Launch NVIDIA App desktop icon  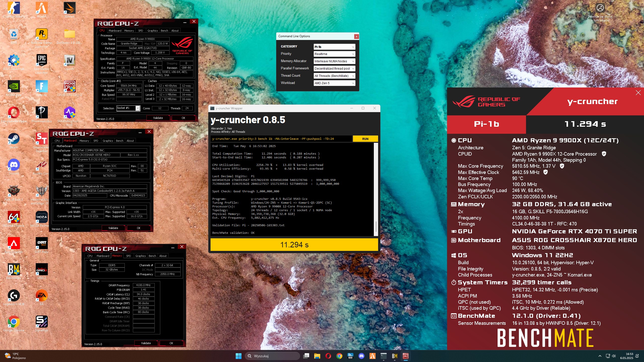(14, 88)
